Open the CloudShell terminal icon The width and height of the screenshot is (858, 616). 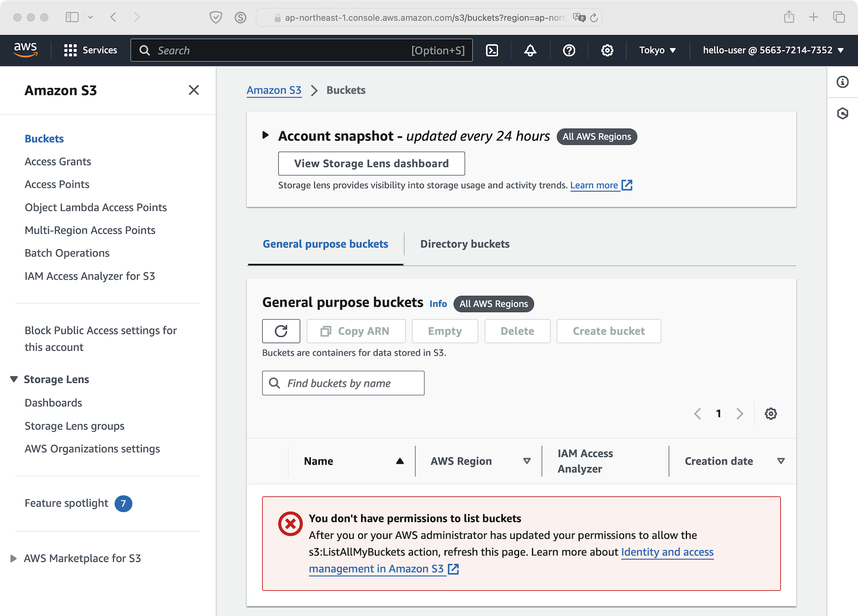coord(492,50)
